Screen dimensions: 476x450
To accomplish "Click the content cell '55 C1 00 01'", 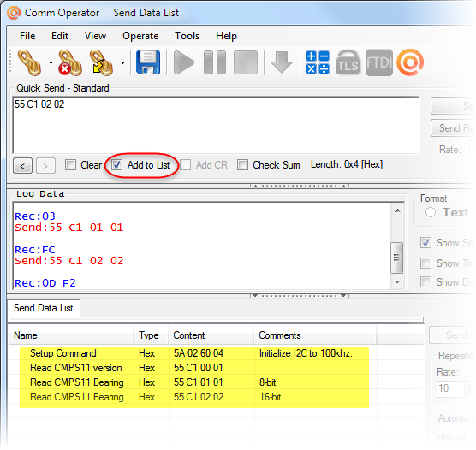I will tap(199, 368).
